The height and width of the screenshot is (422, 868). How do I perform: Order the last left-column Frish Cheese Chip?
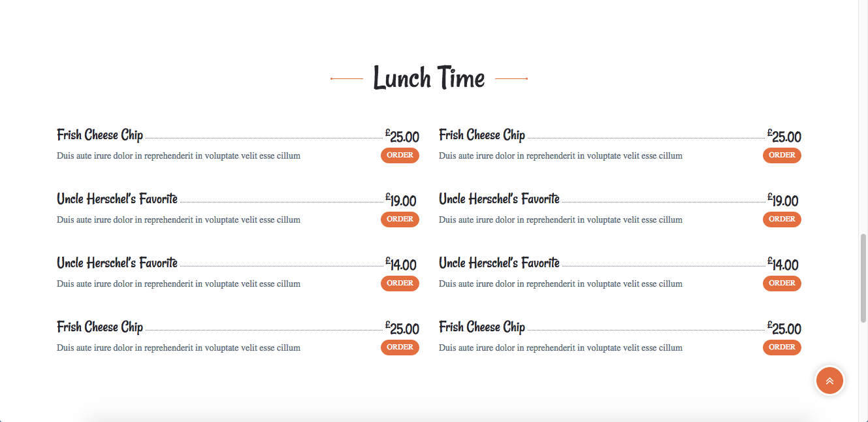pos(400,348)
